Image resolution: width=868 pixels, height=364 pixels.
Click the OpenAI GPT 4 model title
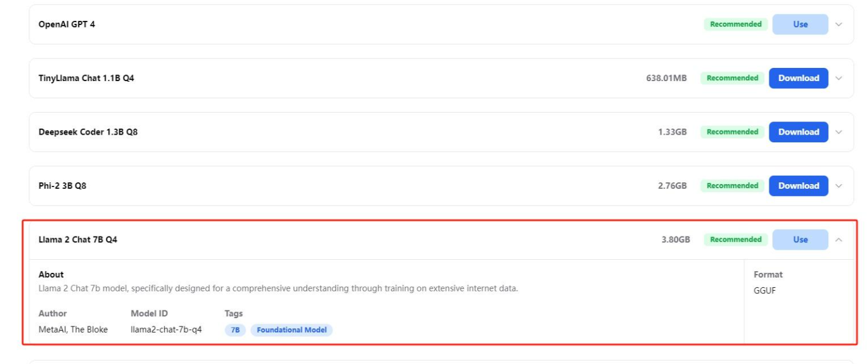pos(67,24)
